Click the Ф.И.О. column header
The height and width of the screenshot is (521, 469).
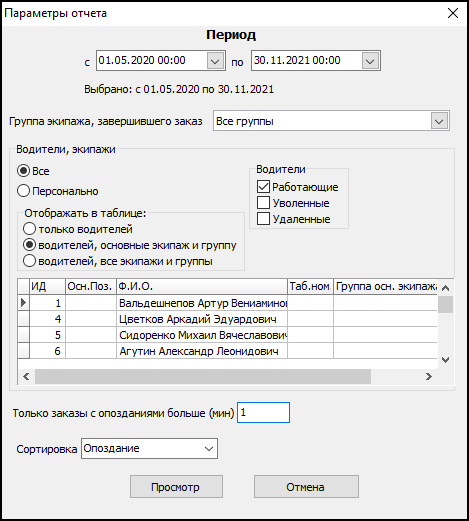(202, 287)
